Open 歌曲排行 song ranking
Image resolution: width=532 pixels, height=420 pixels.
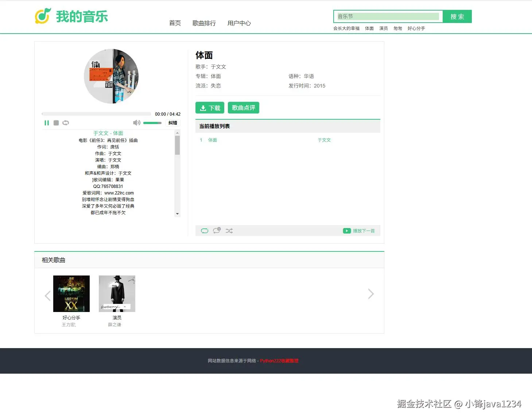point(204,23)
